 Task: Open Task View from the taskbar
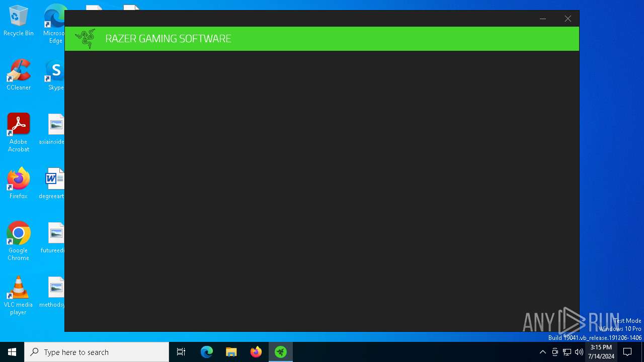click(x=181, y=352)
